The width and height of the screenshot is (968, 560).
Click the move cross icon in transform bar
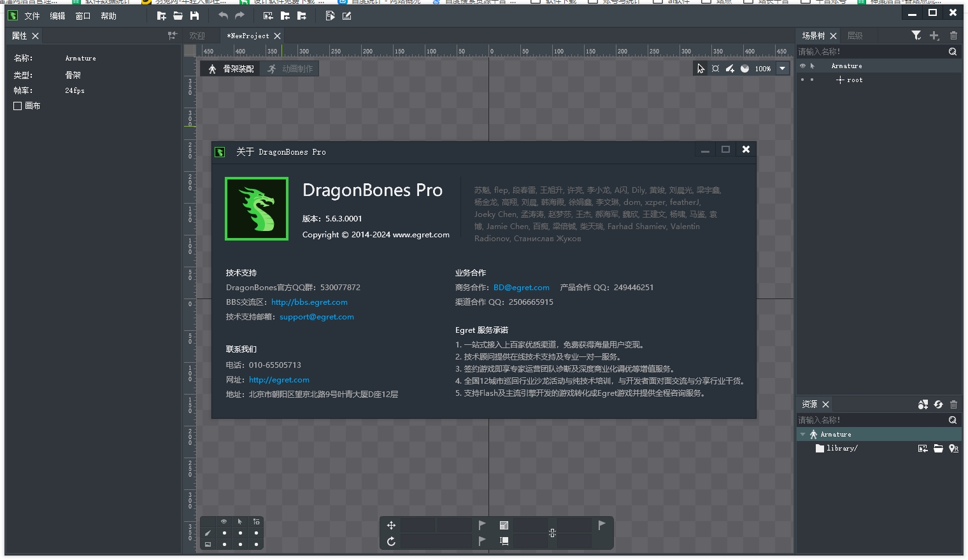pyautogui.click(x=391, y=525)
